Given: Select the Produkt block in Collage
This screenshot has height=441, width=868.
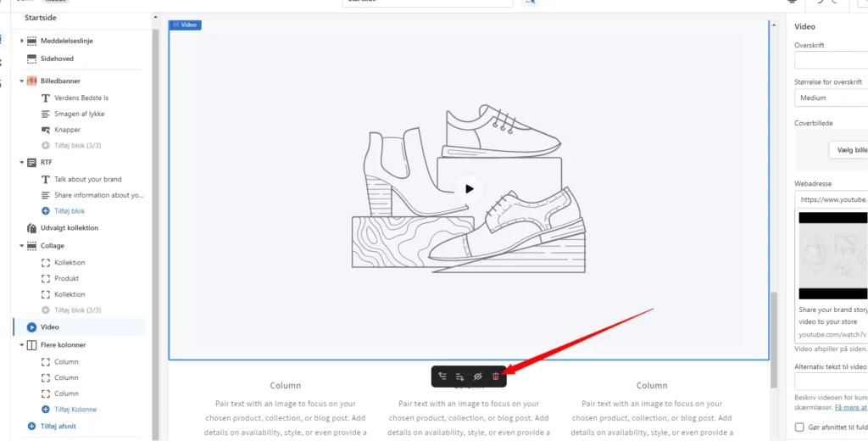Looking at the screenshot, I should coord(66,278).
